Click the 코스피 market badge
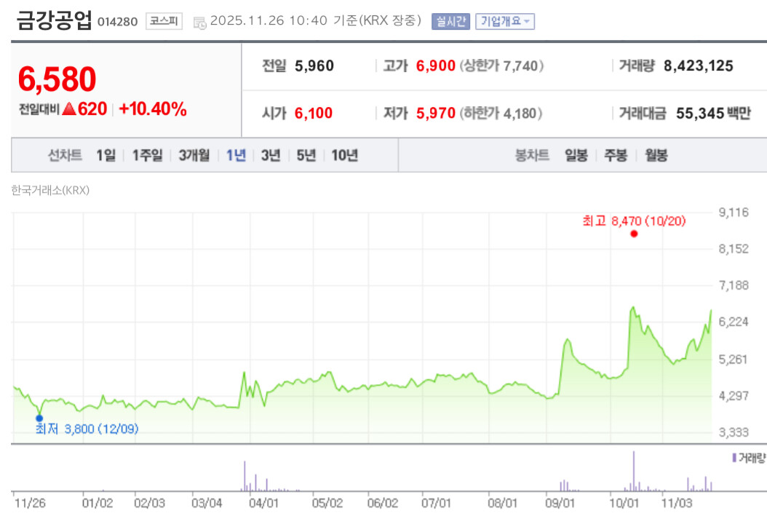Viewport: 767px width, 532px height. click(x=164, y=21)
